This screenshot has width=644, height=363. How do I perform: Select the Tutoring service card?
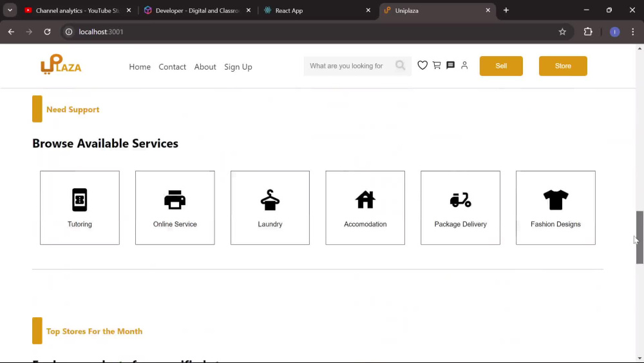(x=80, y=208)
